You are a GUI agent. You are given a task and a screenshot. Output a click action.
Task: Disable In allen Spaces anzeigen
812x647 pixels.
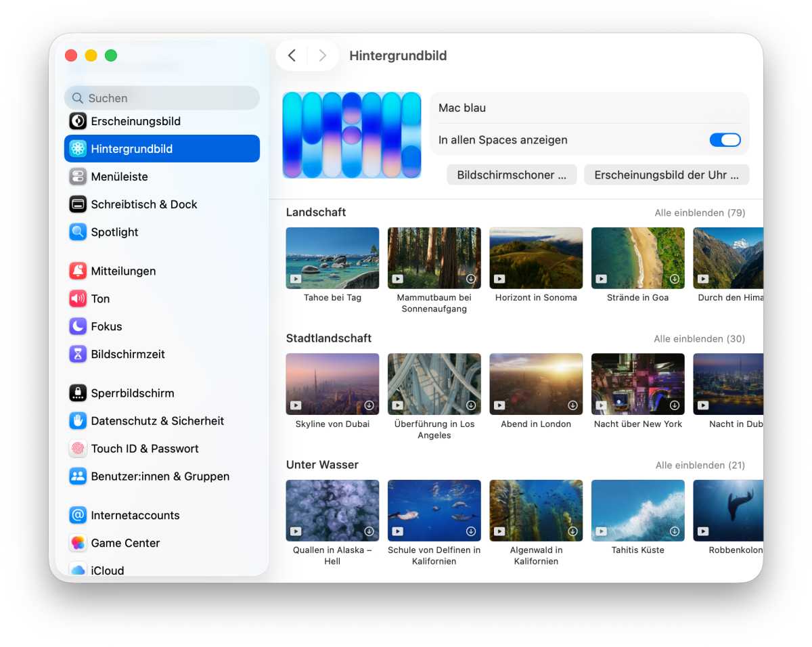coord(725,139)
